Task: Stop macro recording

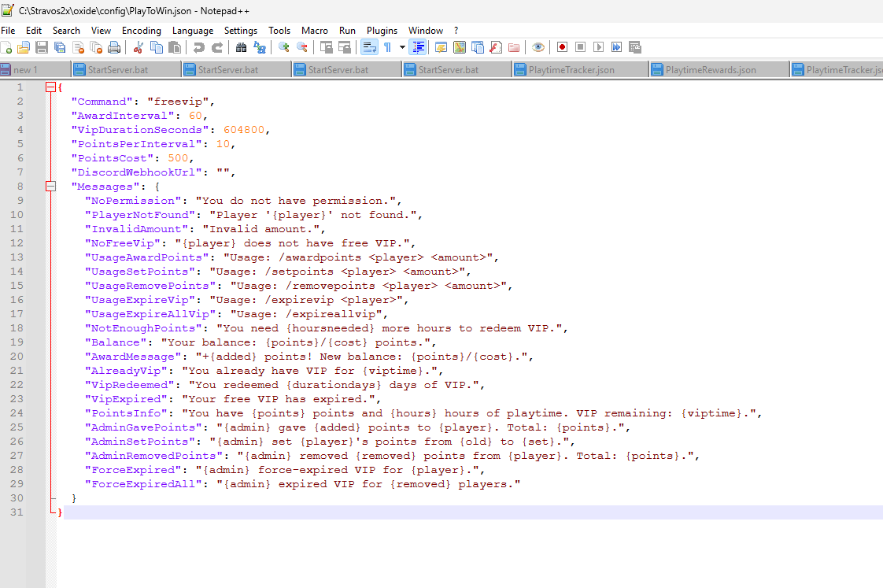Action: coord(579,46)
